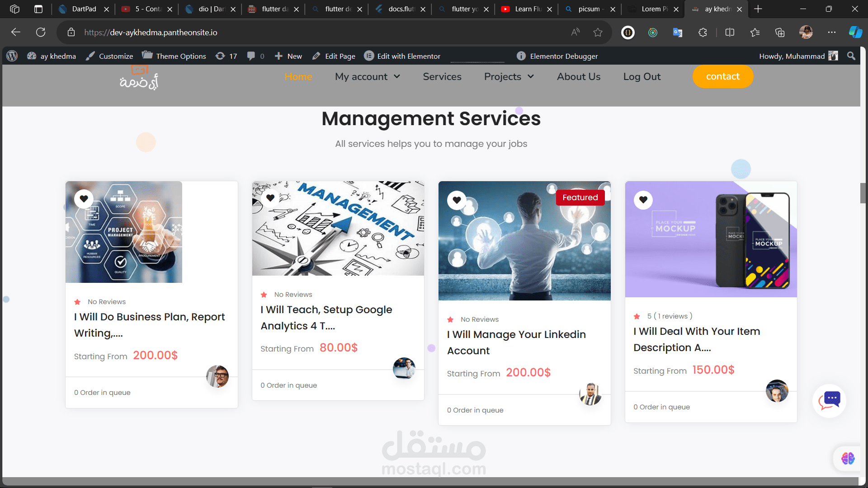Image resolution: width=868 pixels, height=488 pixels.
Task: Open the New content menu in admin bar
Action: [288, 56]
